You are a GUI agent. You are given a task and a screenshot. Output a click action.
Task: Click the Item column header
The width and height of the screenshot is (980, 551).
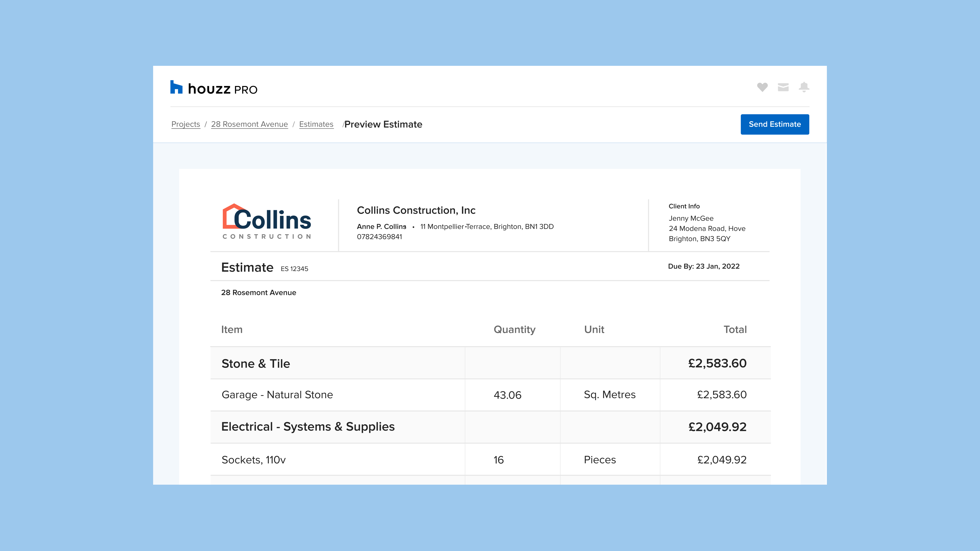(x=232, y=329)
